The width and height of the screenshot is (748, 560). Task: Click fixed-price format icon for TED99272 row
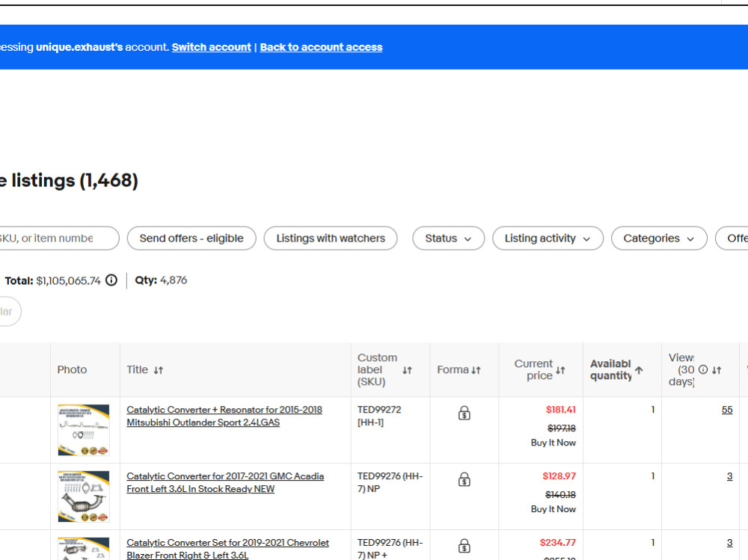[465, 413]
